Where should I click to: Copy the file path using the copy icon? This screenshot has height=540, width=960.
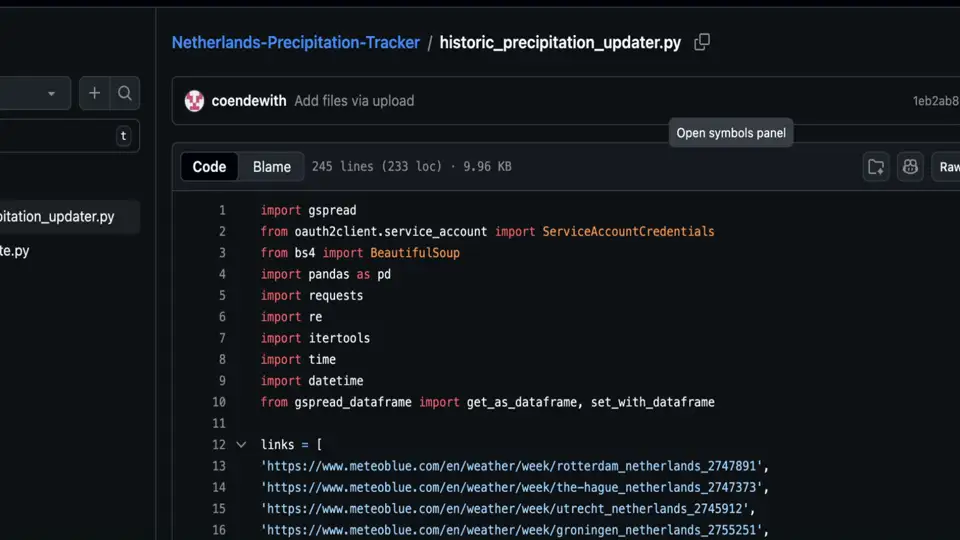pos(702,42)
